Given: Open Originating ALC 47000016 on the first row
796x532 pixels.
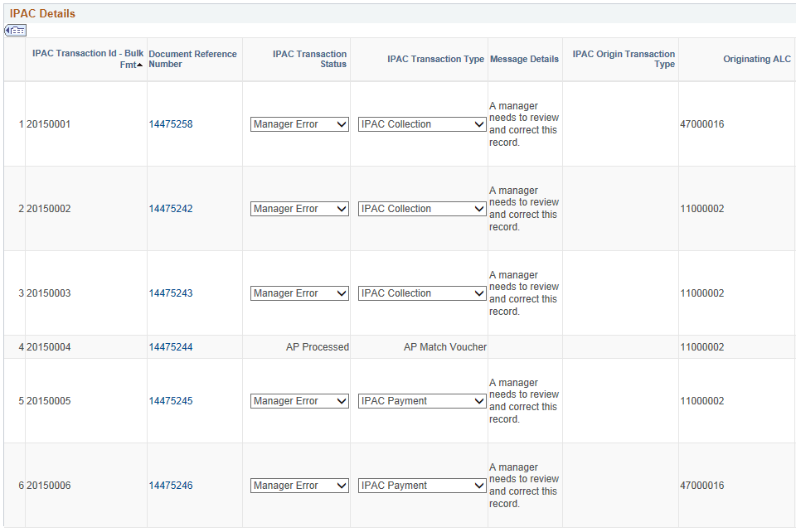Looking at the screenshot, I should (702, 123).
